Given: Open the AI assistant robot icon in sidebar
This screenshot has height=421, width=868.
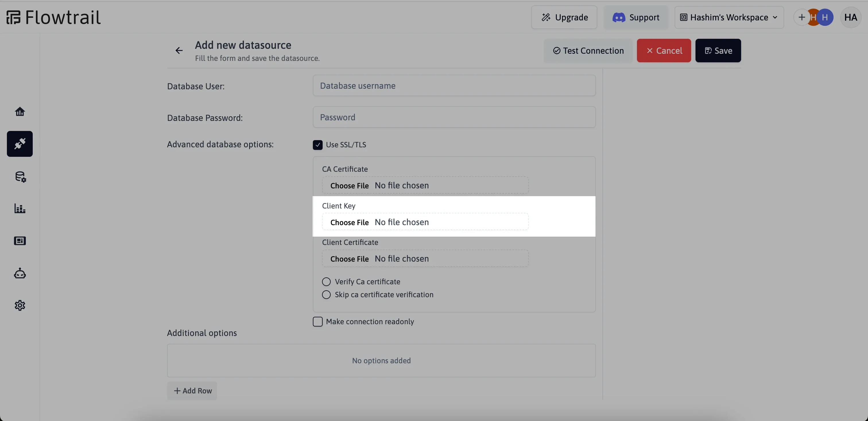Looking at the screenshot, I should (x=20, y=273).
